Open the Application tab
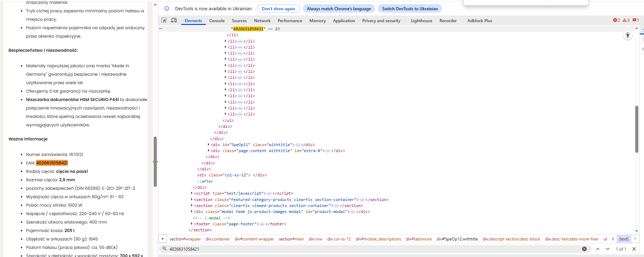Screen dimensions: 644x257 click(344, 21)
